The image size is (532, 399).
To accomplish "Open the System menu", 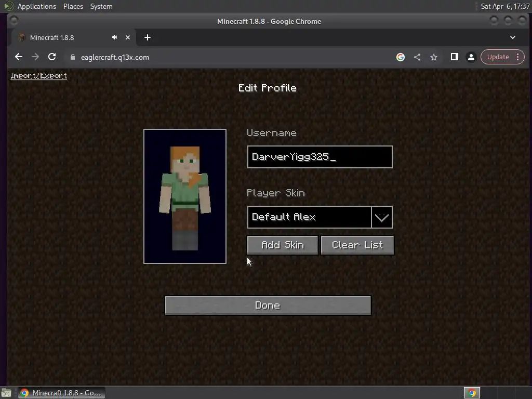I will [x=101, y=6].
